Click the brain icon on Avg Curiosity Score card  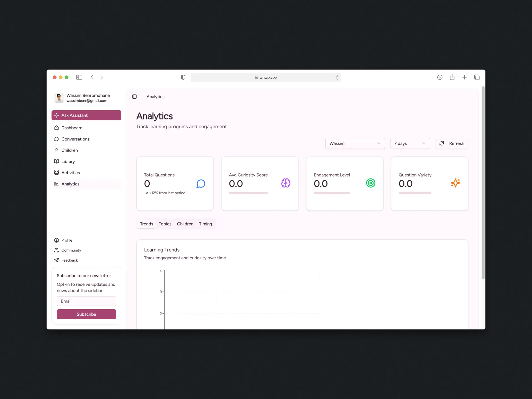[286, 183]
